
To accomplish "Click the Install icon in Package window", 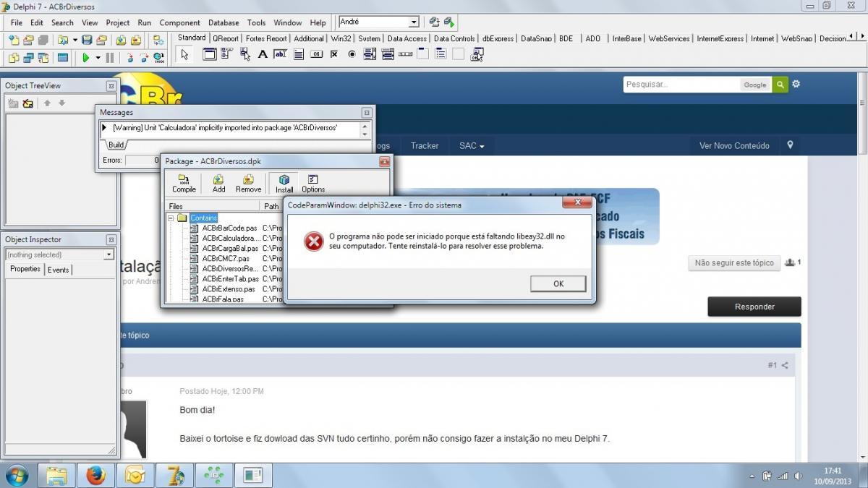I will [284, 184].
